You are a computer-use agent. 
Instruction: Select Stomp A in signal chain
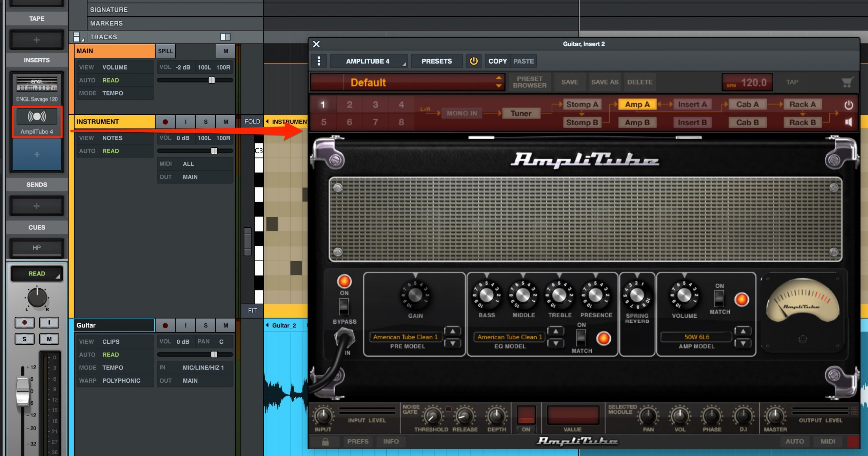click(582, 104)
